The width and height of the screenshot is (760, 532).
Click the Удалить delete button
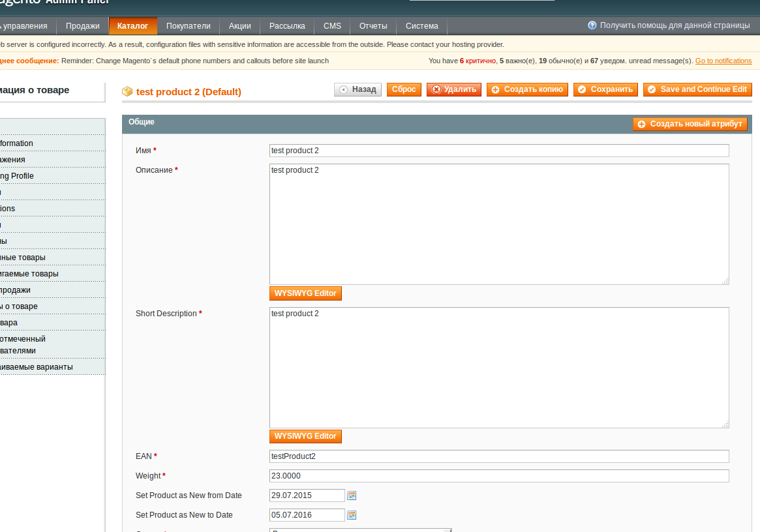453,89
